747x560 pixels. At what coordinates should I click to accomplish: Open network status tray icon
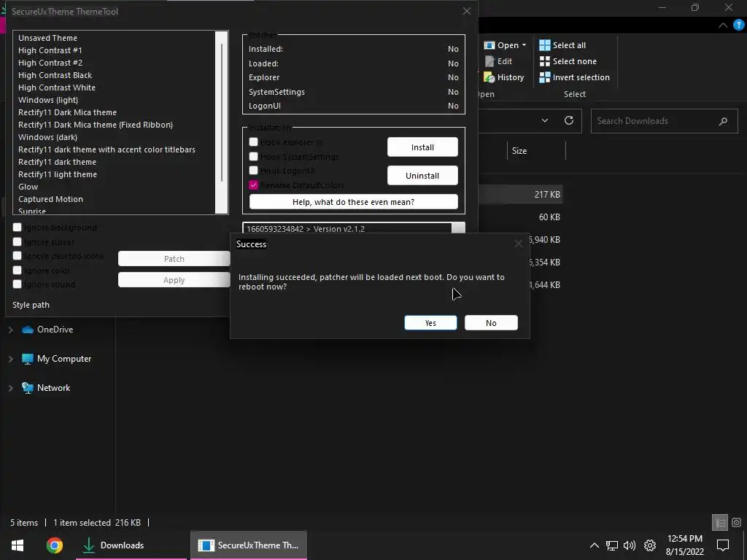(612, 545)
